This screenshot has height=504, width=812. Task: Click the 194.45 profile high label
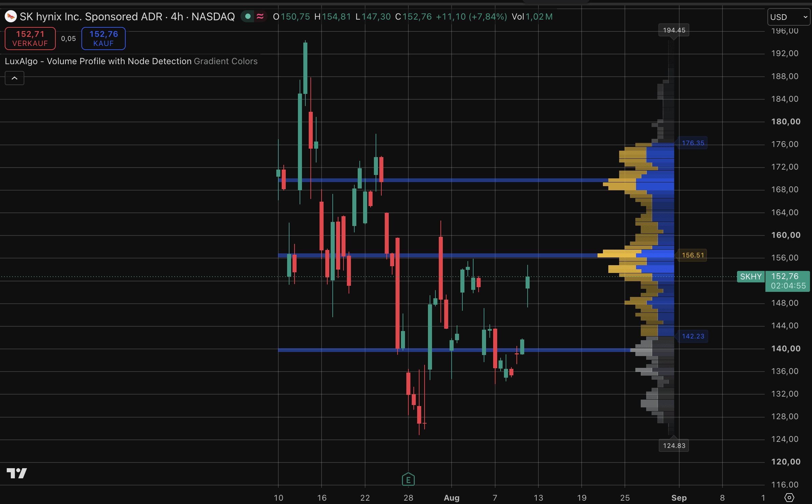tap(674, 30)
